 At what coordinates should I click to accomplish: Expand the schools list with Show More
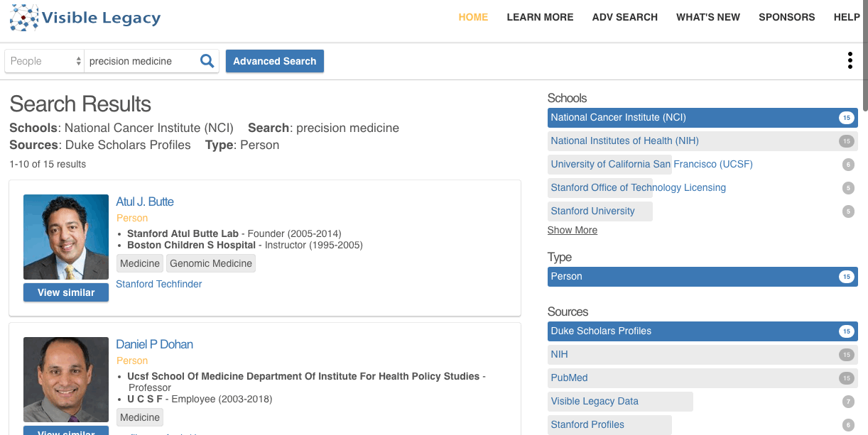(572, 230)
